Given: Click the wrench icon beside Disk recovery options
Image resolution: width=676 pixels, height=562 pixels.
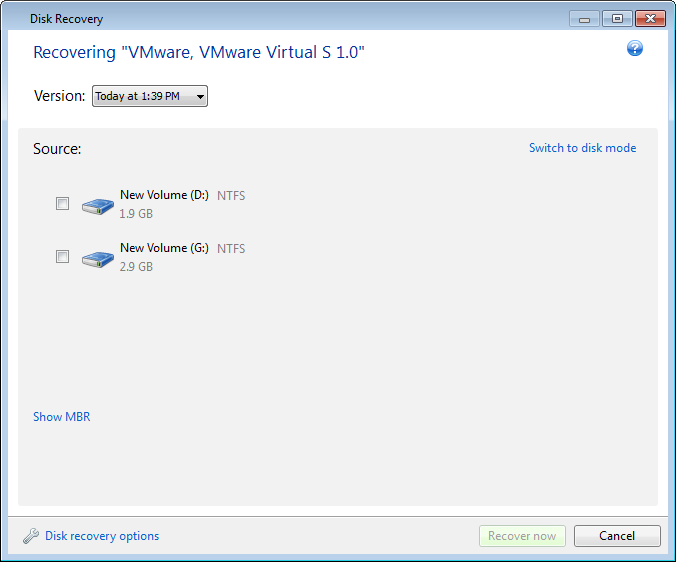Looking at the screenshot, I should (31, 536).
